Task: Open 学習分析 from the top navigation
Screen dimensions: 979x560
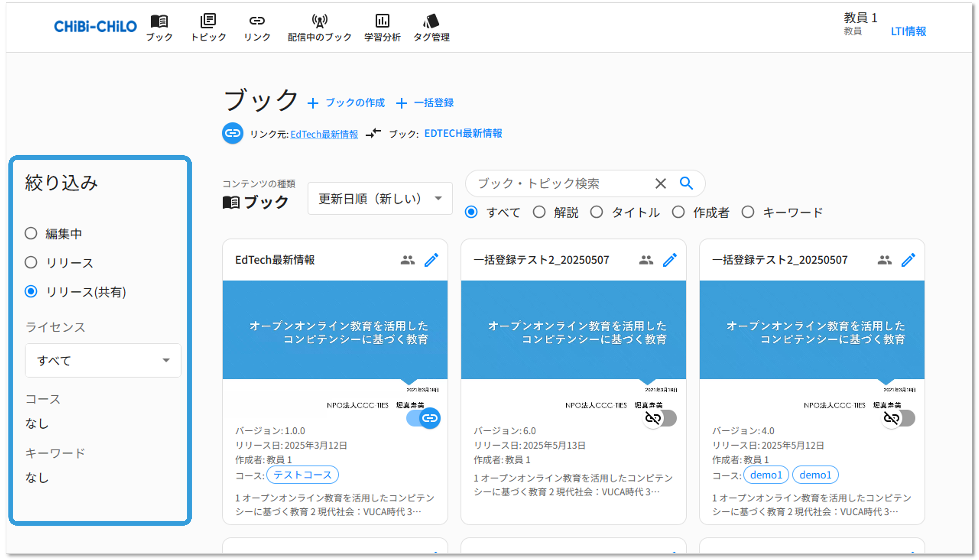Action: coord(382,27)
